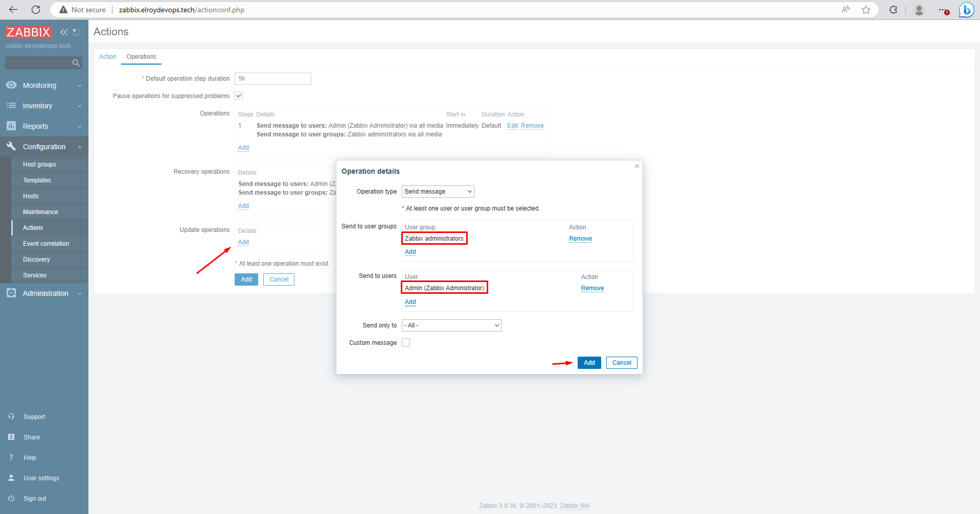Click the Default operation step duration field
The width and height of the screenshot is (980, 514).
tap(273, 79)
